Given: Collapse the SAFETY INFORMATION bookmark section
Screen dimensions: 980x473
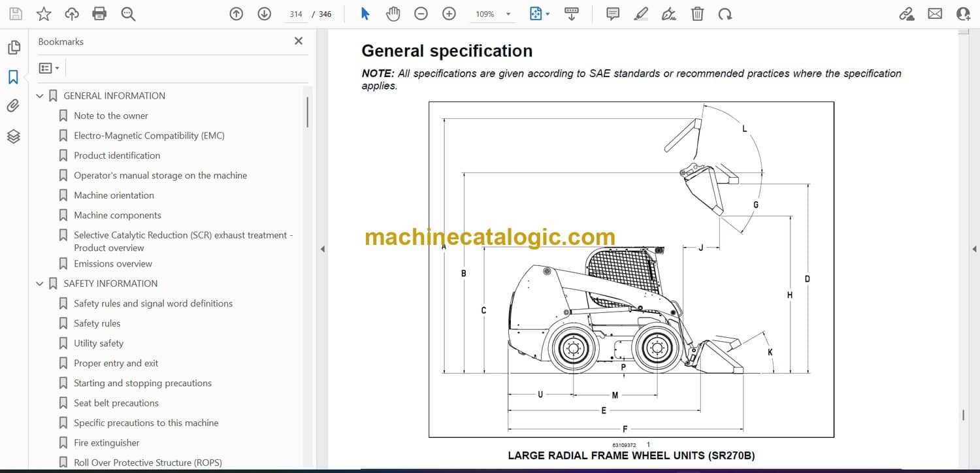Looking at the screenshot, I should click(x=40, y=284).
